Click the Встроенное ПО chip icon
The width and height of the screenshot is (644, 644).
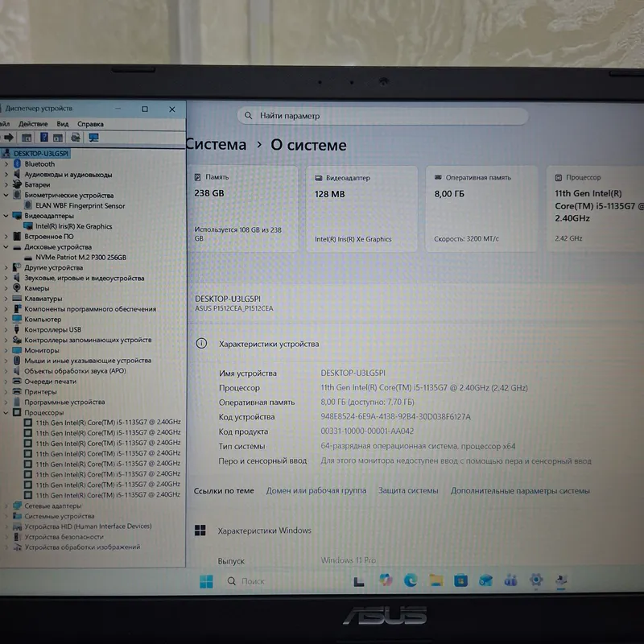coord(17,236)
